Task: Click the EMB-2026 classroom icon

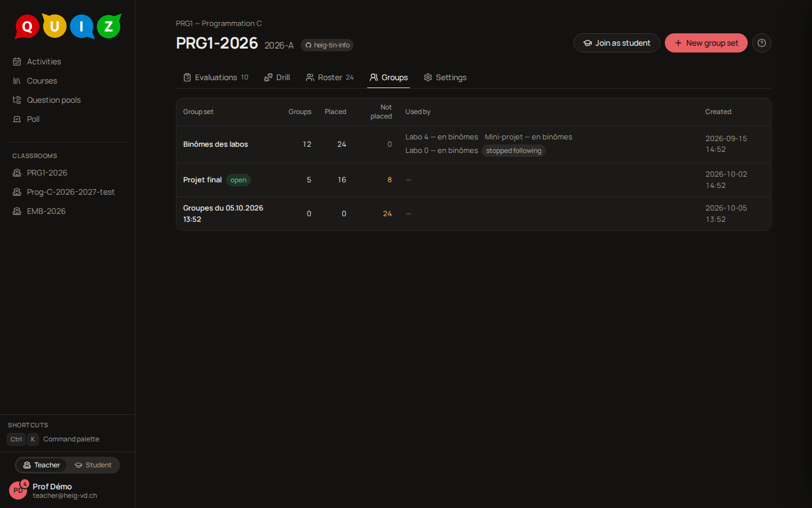Action: (x=17, y=211)
